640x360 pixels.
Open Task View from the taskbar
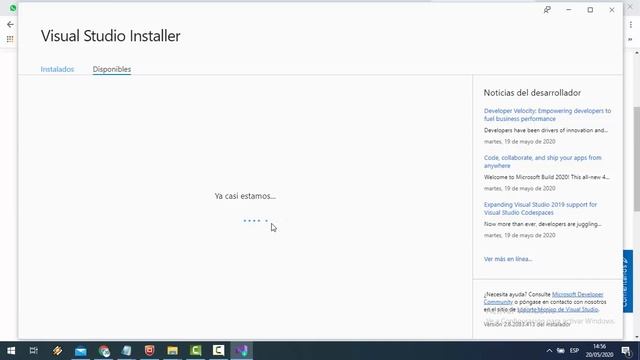pos(34,351)
